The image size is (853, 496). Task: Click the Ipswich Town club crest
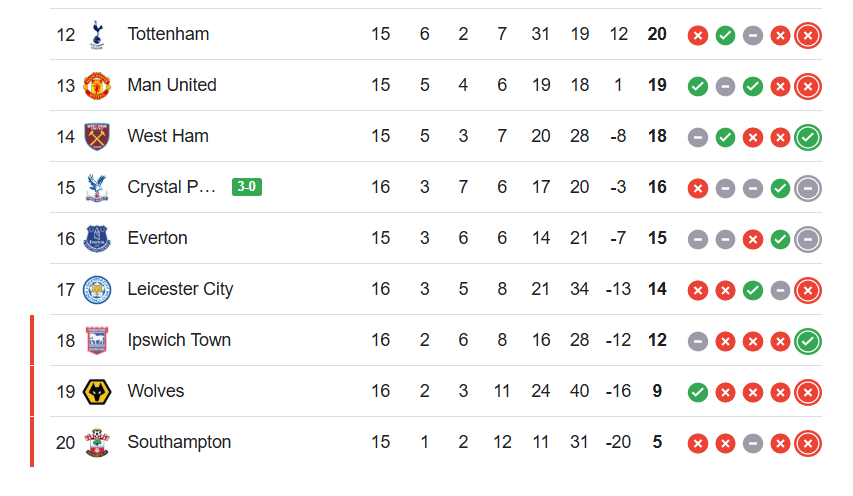[x=97, y=340]
